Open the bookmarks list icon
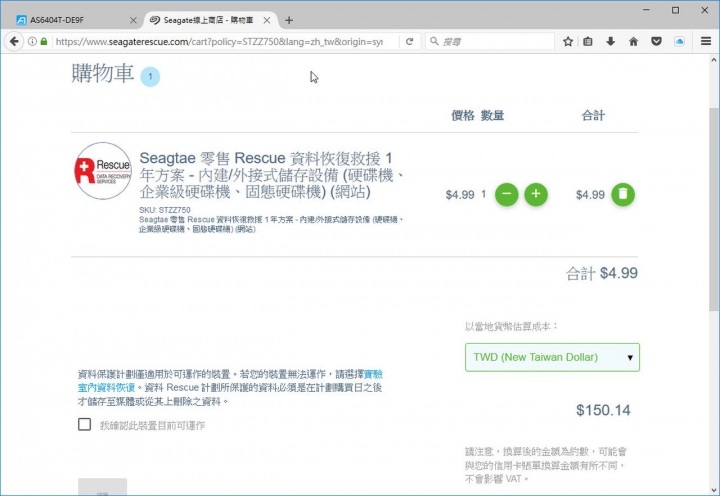The height and width of the screenshot is (496, 720). (x=588, y=41)
